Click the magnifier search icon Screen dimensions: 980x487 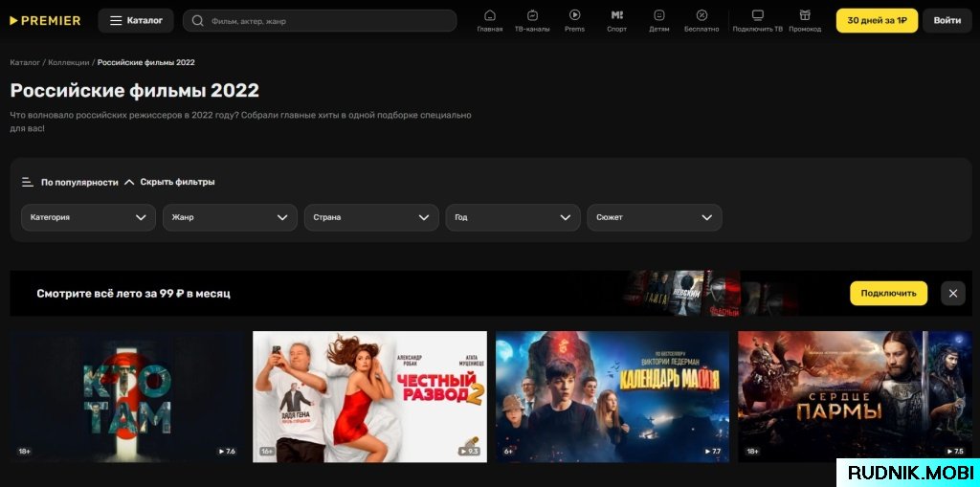(x=197, y=21)
